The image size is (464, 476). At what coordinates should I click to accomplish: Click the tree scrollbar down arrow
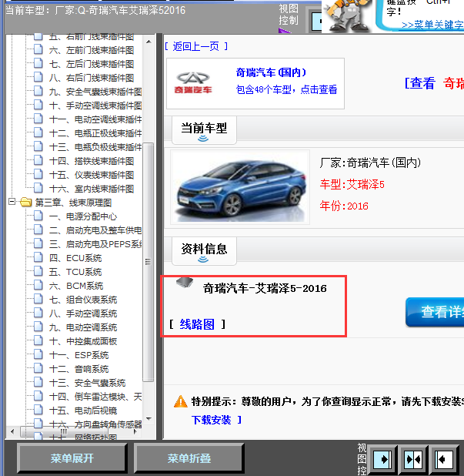tap(149, 419)
